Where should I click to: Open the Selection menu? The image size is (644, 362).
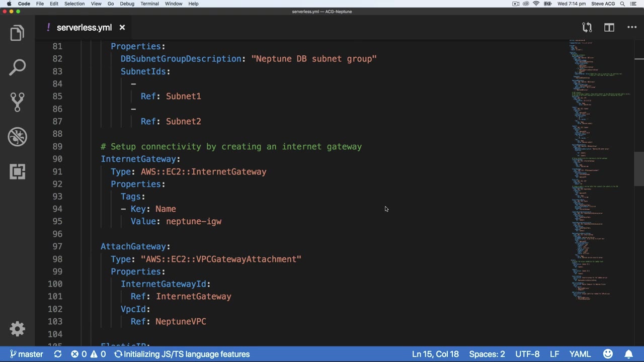(x=74, y=4)
